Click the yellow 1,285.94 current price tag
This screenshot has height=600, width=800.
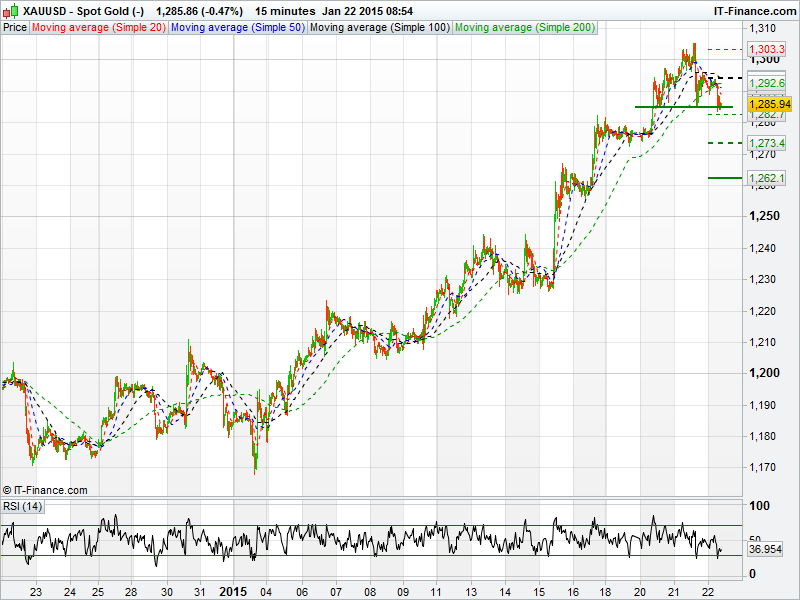click(x=769, y=104)
